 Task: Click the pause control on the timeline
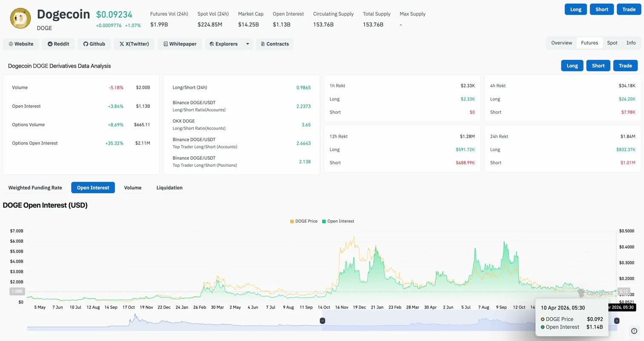point(322,321)
